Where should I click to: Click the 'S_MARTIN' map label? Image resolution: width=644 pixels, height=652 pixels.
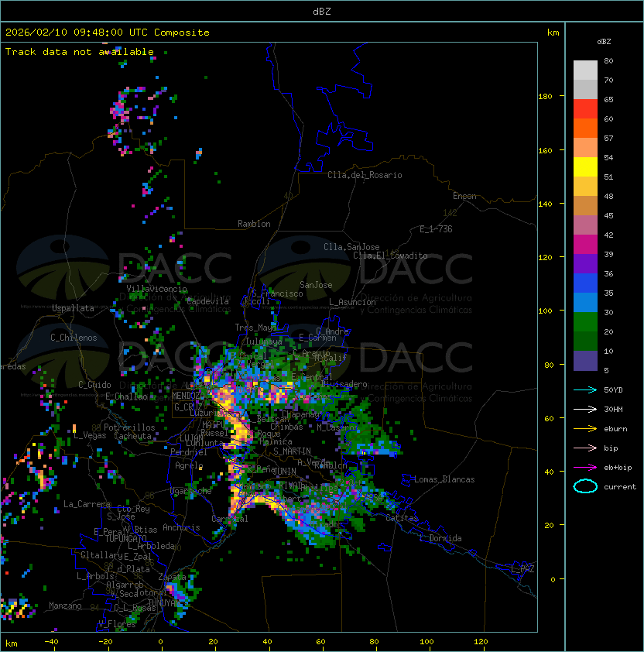pyautogui.click(x=293, y=451)
